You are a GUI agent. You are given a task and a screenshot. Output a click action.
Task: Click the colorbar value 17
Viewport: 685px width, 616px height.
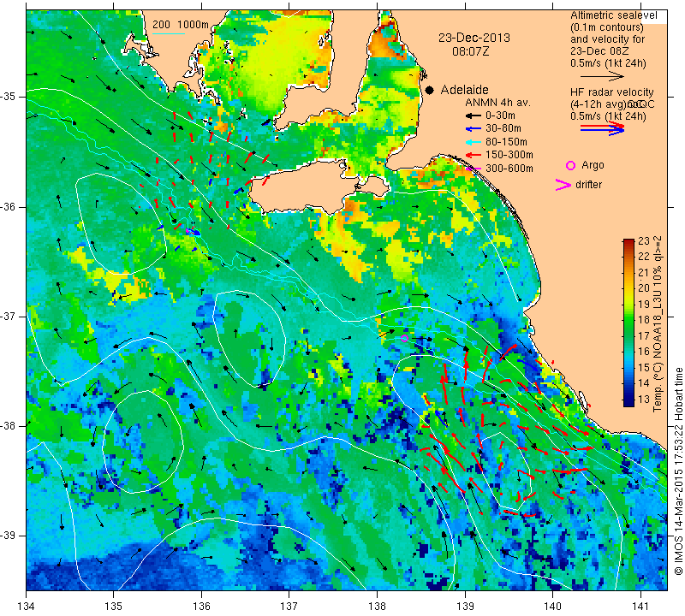click(644, 335)
